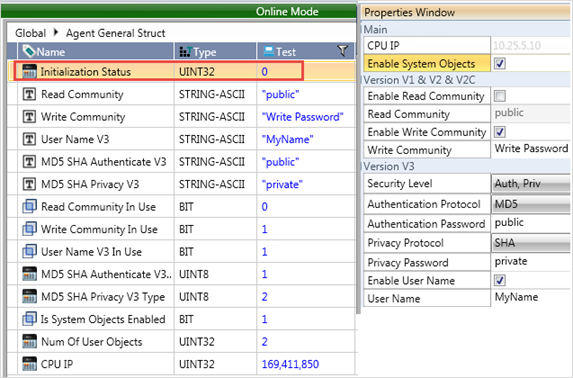The image size is (573, 378).
Task: Click the CPU IP row icon in table
Action: (29, 364)
